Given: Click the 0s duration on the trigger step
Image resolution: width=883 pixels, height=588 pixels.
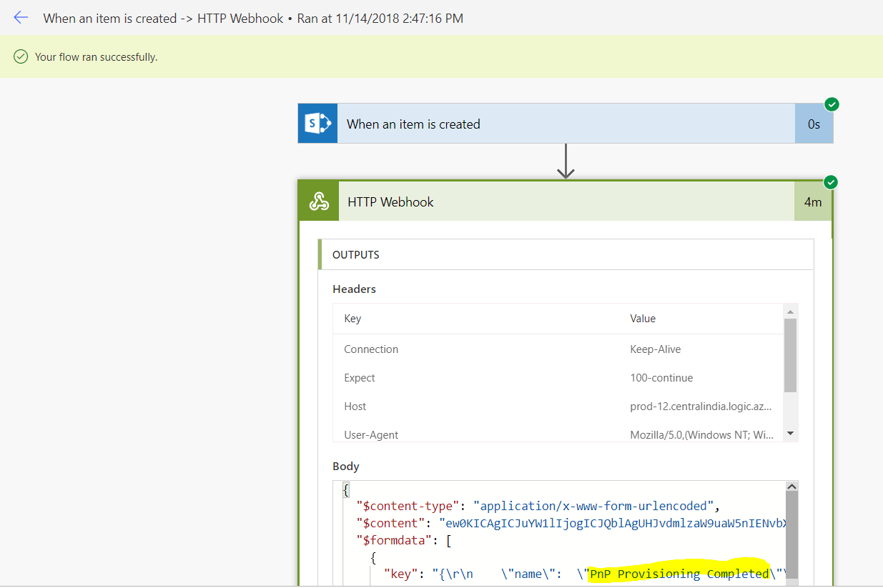Looking at the screenshot, I should click(814, 124).
